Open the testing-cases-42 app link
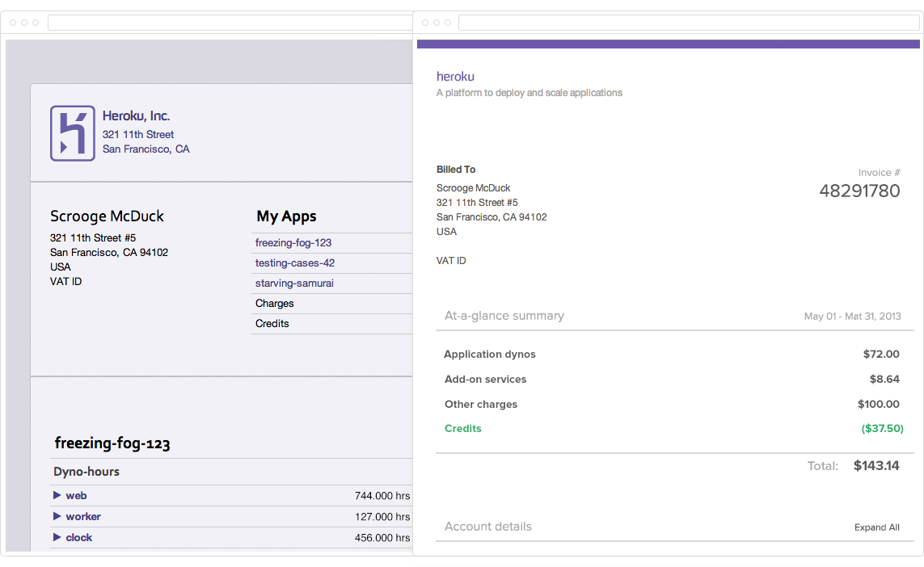 (x=294, y=262)
